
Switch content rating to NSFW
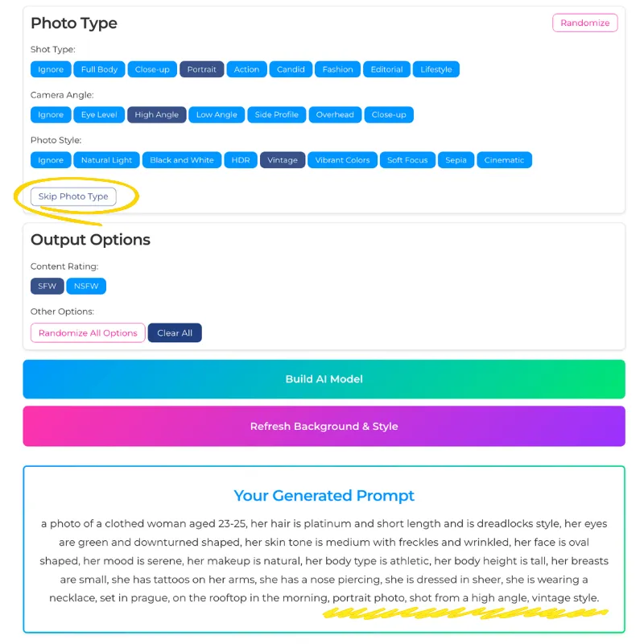(x=86, y=286)
